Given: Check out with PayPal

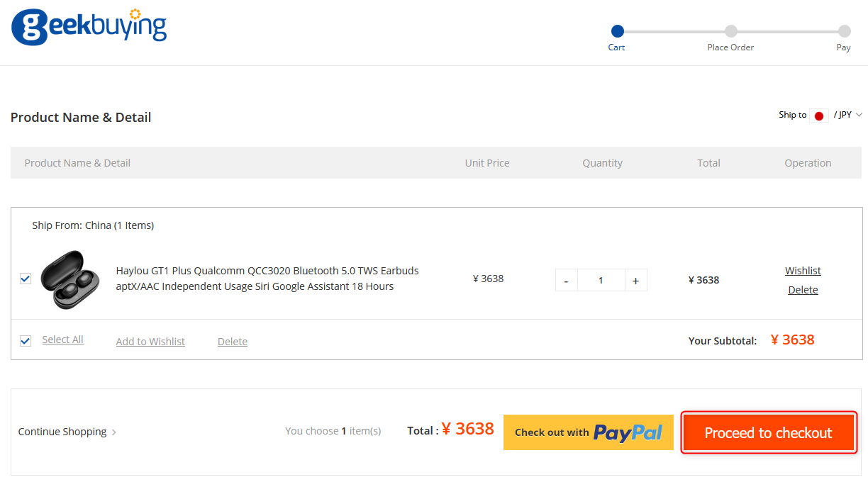Looking at the screenshot, I should (x=589, y=432).
